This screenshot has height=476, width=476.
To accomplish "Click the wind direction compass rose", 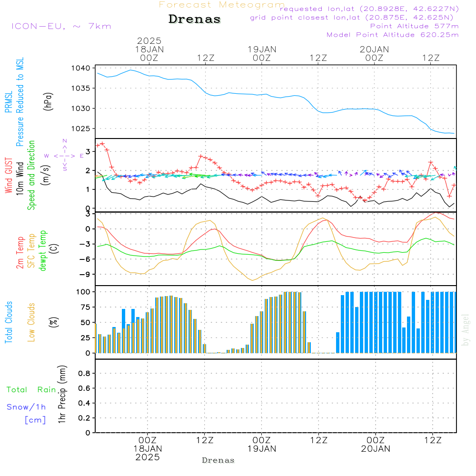I will tap(64, 155).
